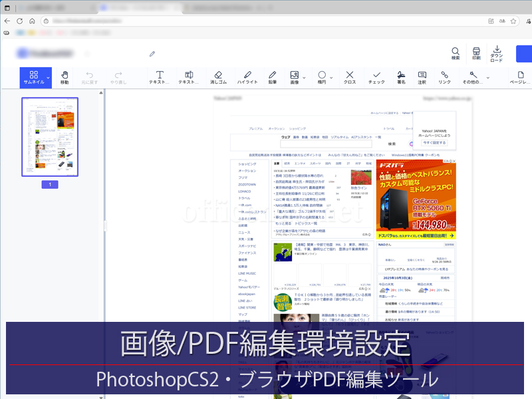Click the チェック checkmark tool
532x399 pixels.
pos(376,77)
